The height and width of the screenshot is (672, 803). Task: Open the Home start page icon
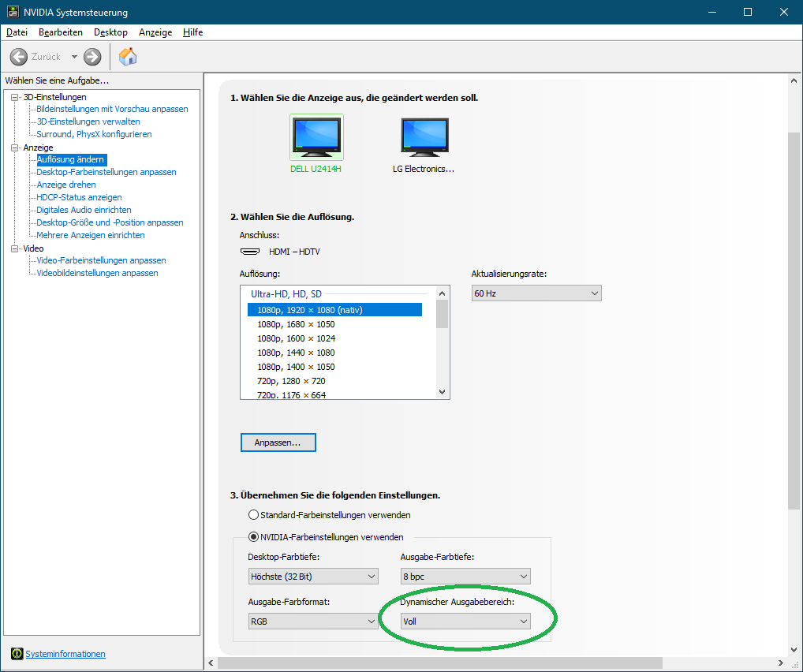tap(128, 57)
